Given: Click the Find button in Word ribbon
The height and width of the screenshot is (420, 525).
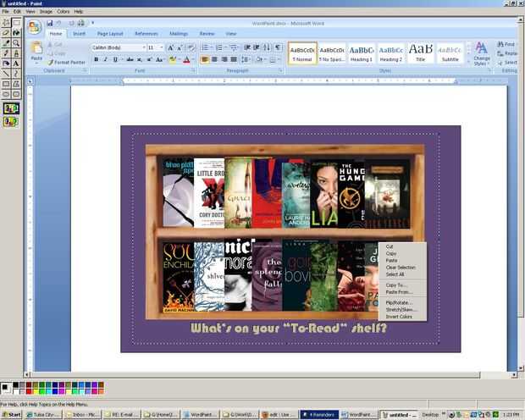Looking at the screenshot, I should (506, 44).
